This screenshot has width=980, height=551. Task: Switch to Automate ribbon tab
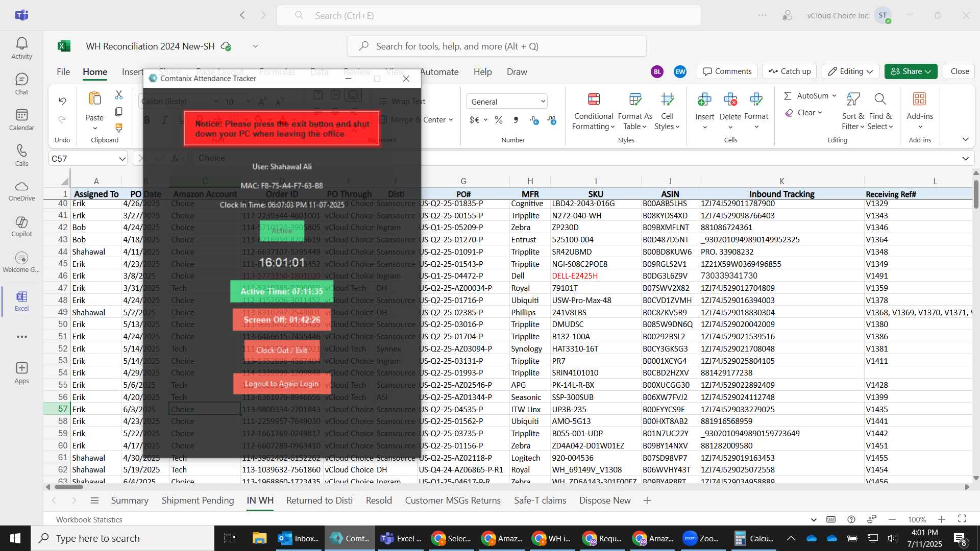tap(439, 72)
